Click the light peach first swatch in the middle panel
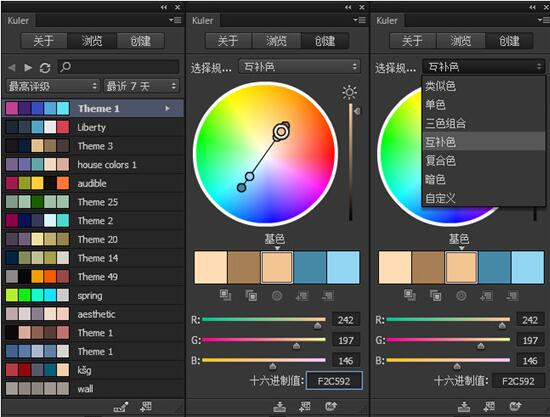Screen dimensions: 550x417 tap(211, 267)
